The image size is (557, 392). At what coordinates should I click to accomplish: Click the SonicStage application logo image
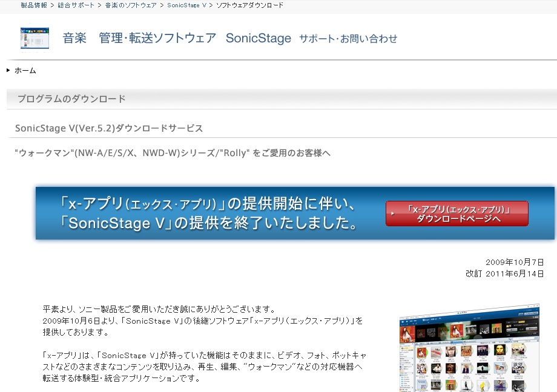point(35,37)
